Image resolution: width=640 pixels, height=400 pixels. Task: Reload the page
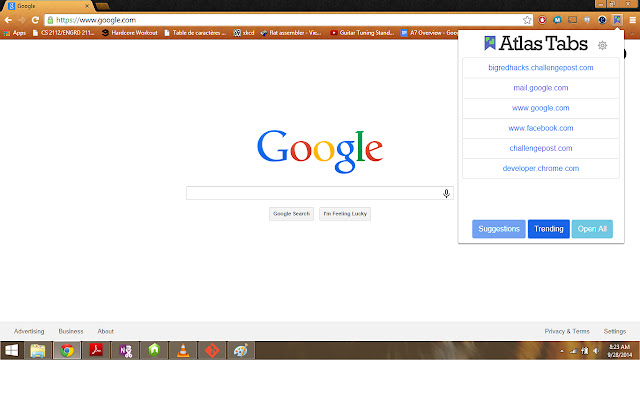pyautogui.click(x=35, y=20)
